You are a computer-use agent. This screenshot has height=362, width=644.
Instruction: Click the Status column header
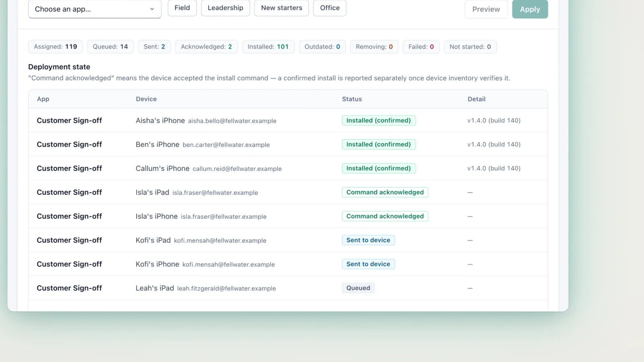[x=352, y=99]
